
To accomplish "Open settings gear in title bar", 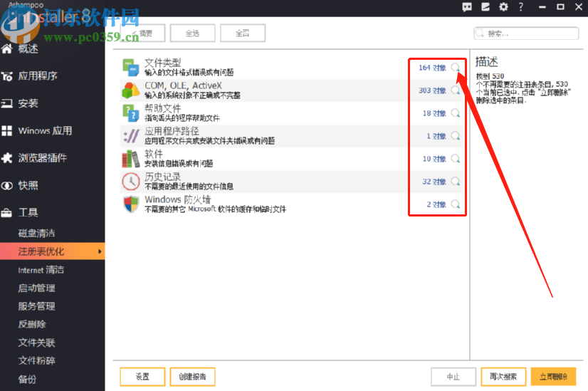I will [503, 7].
